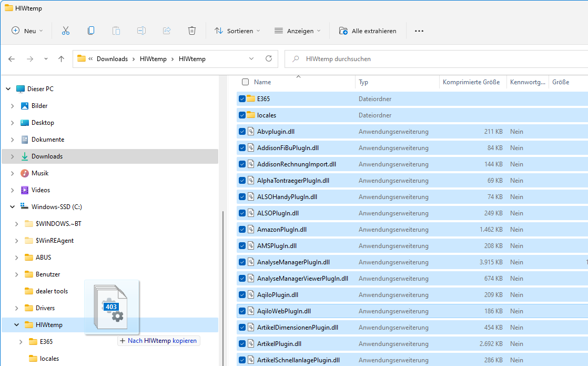Screen dimensions: 588x366
Task: Click the Copy icon in toolbar
Action: pyautogui.click(x=91, y=31)
